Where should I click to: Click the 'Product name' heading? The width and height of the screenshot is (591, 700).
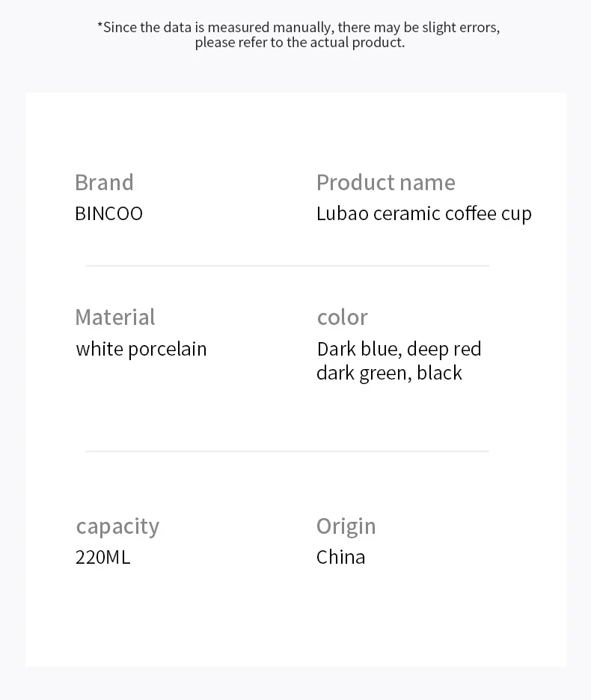pos(385,183)
